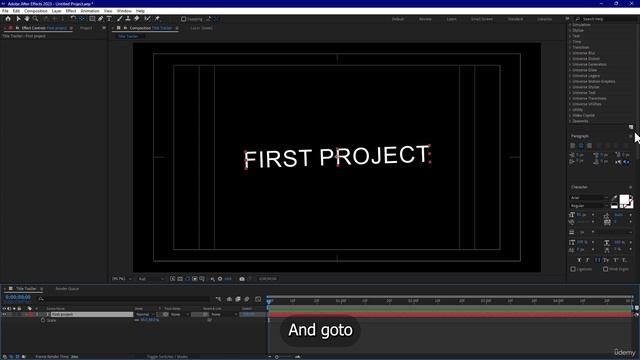Click the white fill color swatch
Viewport: 640px width, 360px height.
pos(624,200)
